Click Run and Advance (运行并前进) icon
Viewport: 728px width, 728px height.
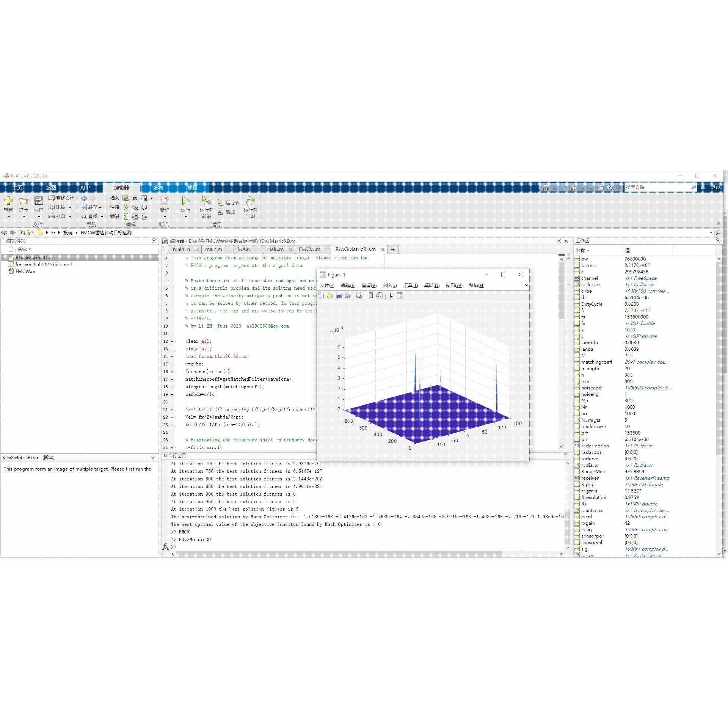(206, 201)
